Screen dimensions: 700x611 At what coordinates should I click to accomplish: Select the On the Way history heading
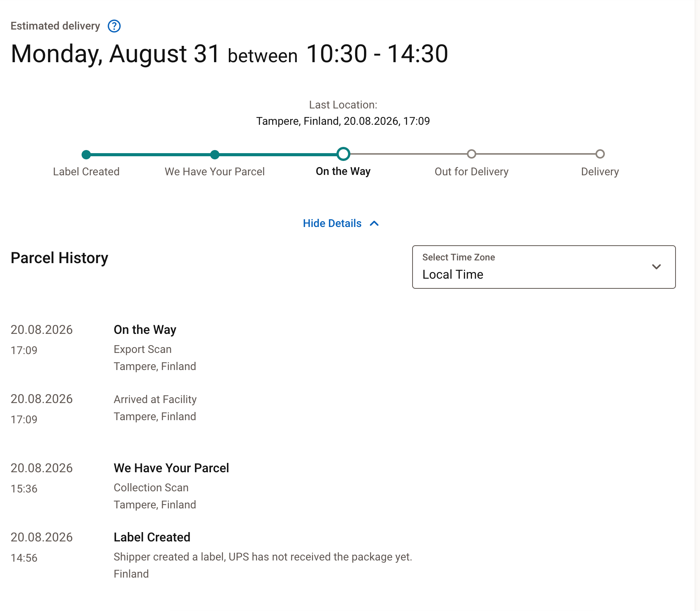pyautogui.click(x=145, y=330)
